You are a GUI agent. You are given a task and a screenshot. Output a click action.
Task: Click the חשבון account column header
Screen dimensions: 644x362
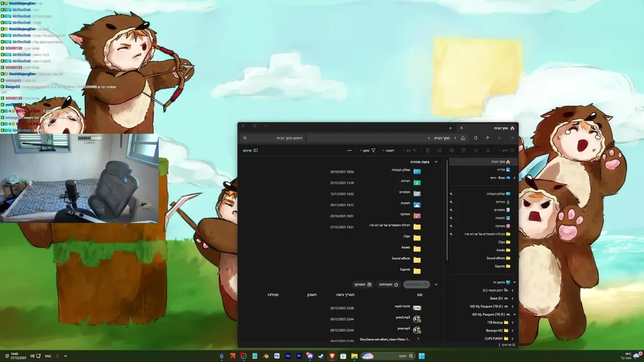[x=312, y=295]
